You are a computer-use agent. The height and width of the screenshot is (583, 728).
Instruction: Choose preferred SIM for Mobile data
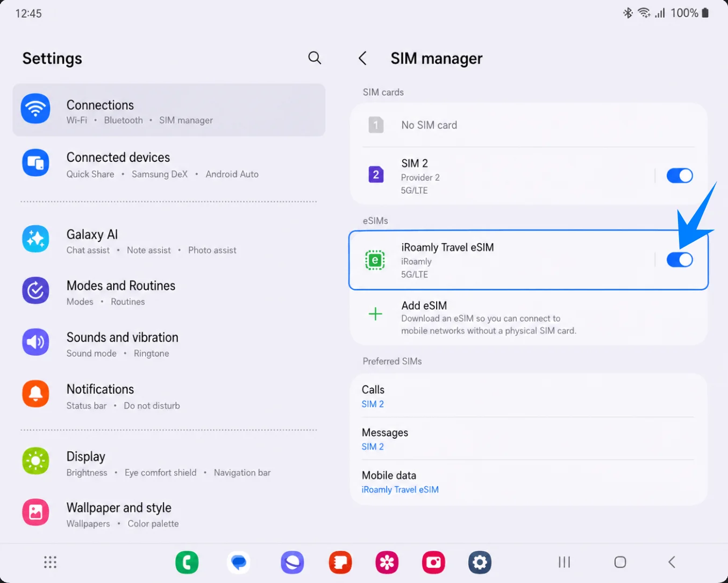coord(529,482)
